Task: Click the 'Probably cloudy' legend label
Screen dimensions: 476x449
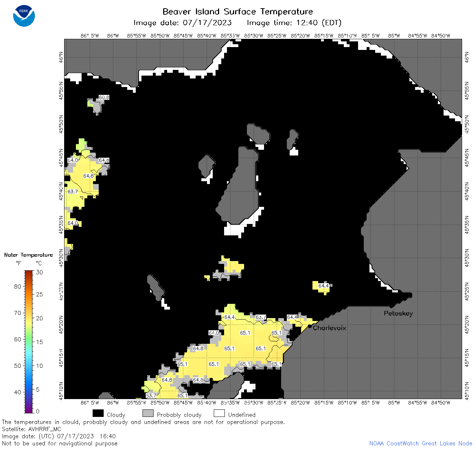Action: [x=179, y=415]
